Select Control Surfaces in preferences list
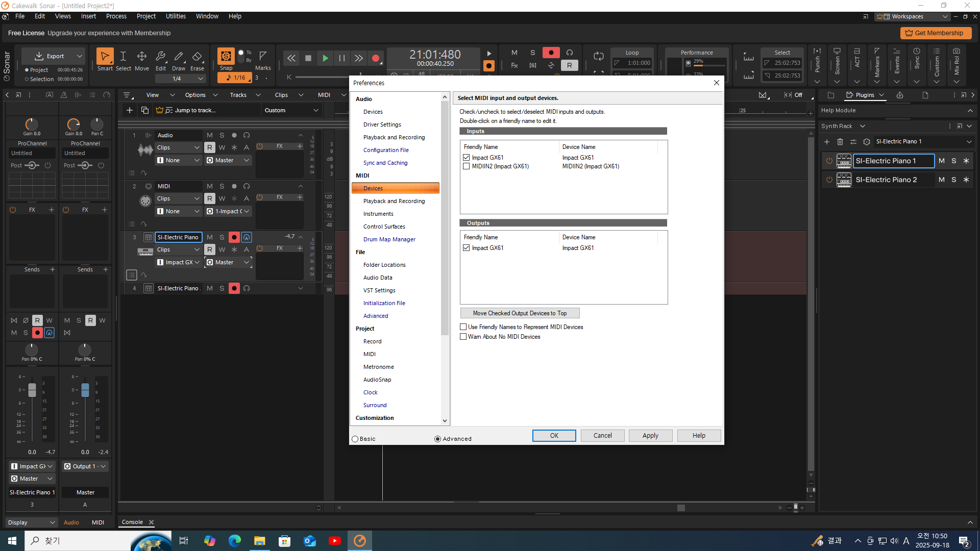Viewport: 980px width, 551px height. (384, 227)
